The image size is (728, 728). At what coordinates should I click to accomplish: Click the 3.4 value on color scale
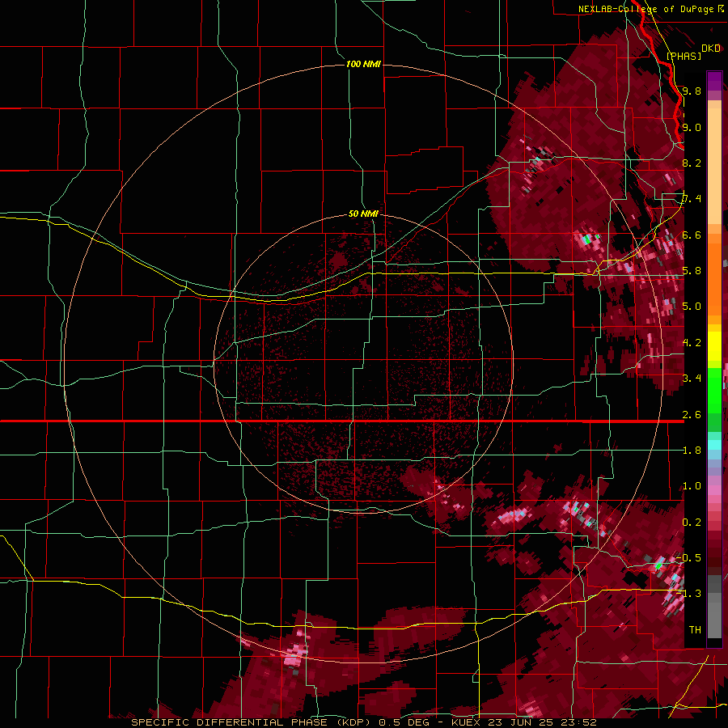point(692,378)
